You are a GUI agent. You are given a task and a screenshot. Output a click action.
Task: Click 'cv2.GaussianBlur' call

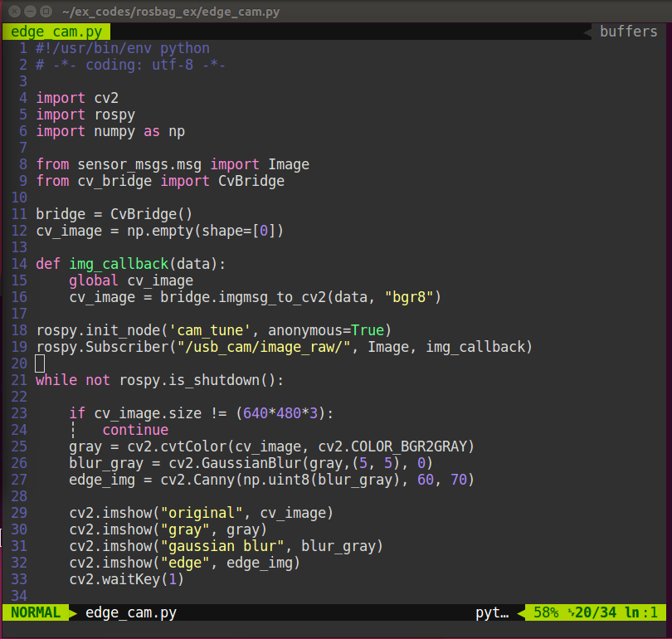point(235,463)
